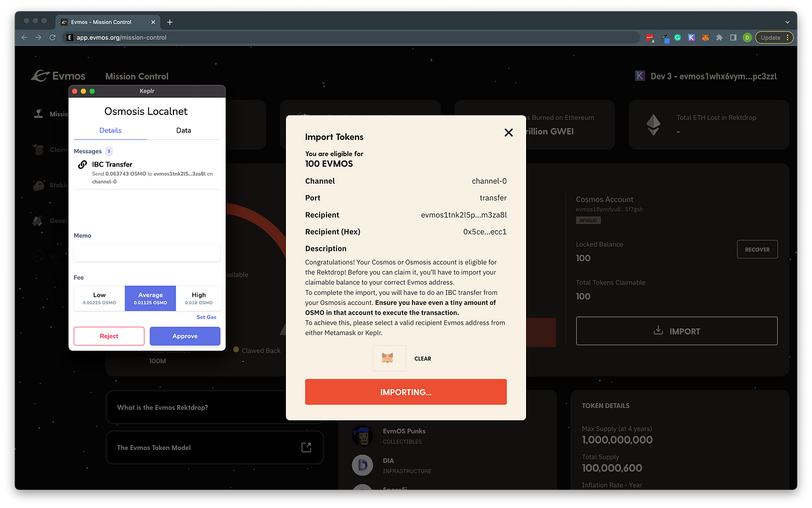Open the tab search dropdown chevron
Screen dimensions: 812x508
[787, 22]
